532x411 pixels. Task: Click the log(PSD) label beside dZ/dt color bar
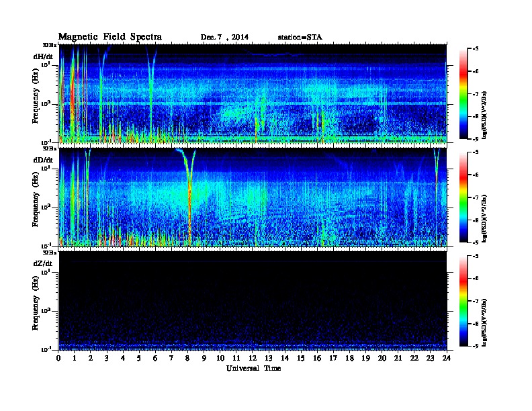485,322
